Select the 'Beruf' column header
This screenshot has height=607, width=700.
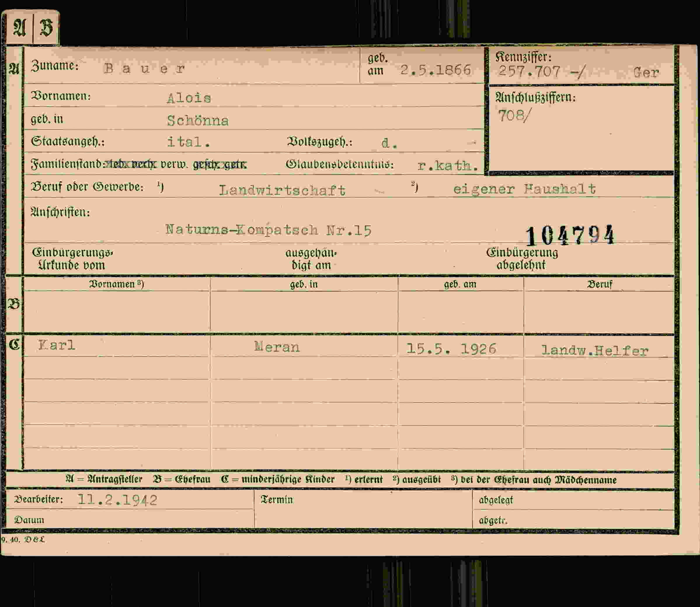click(599, 284)
